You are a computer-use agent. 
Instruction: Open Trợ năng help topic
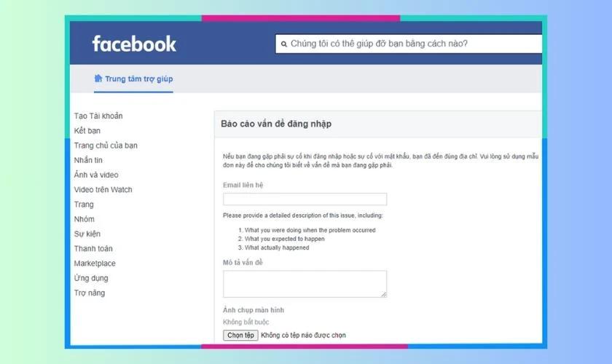click(90, 293)
